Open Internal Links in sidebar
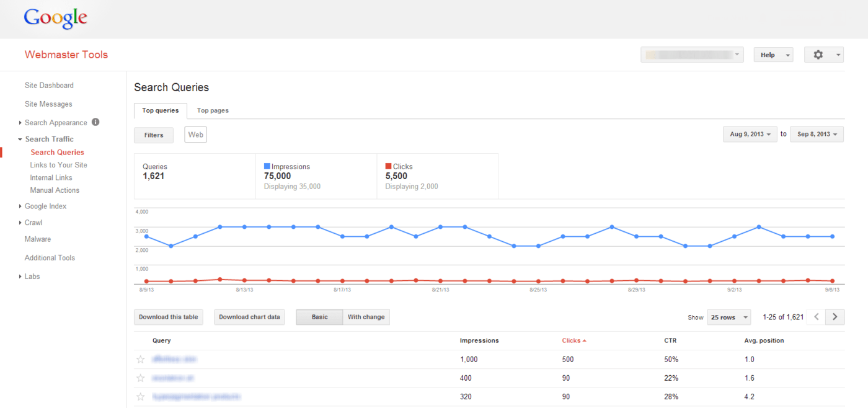The image size is (868, 408). (51, 178)
